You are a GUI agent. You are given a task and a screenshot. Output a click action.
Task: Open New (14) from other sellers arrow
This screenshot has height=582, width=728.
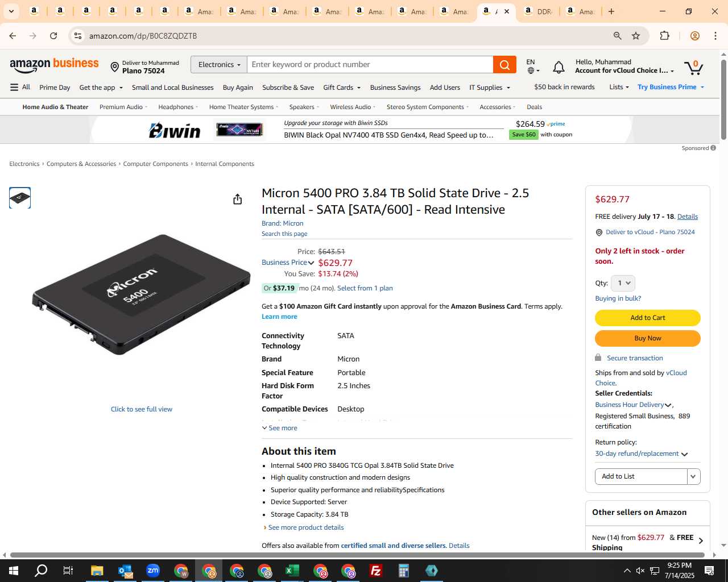[701, 541]
